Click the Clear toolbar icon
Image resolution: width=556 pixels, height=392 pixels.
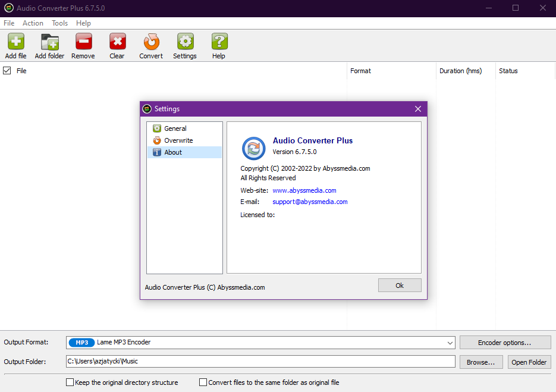117,42
